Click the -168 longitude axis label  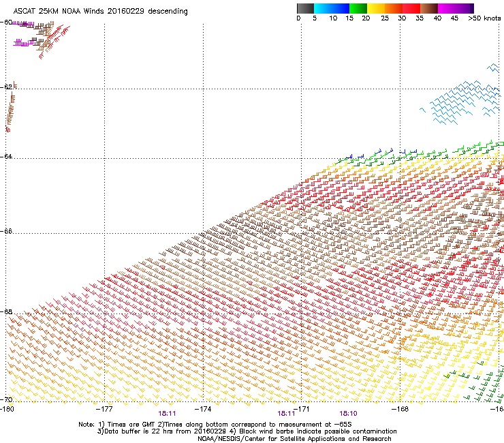tap(400, 409)
